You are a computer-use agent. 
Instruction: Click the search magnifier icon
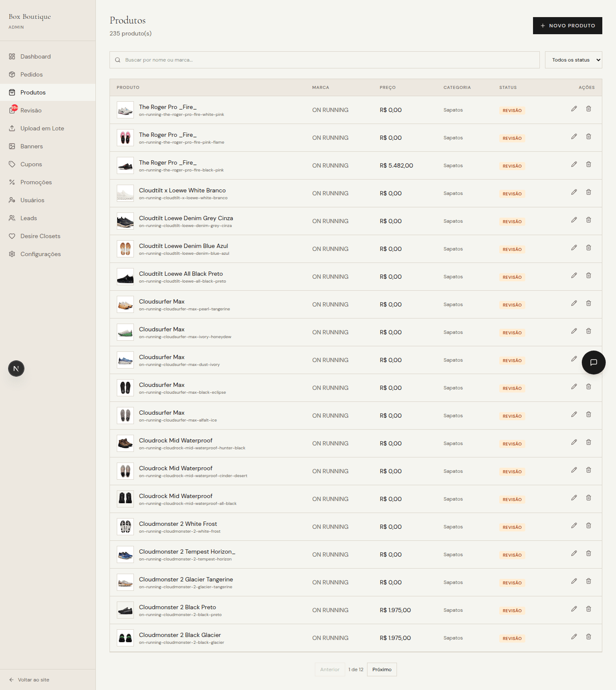118,60
